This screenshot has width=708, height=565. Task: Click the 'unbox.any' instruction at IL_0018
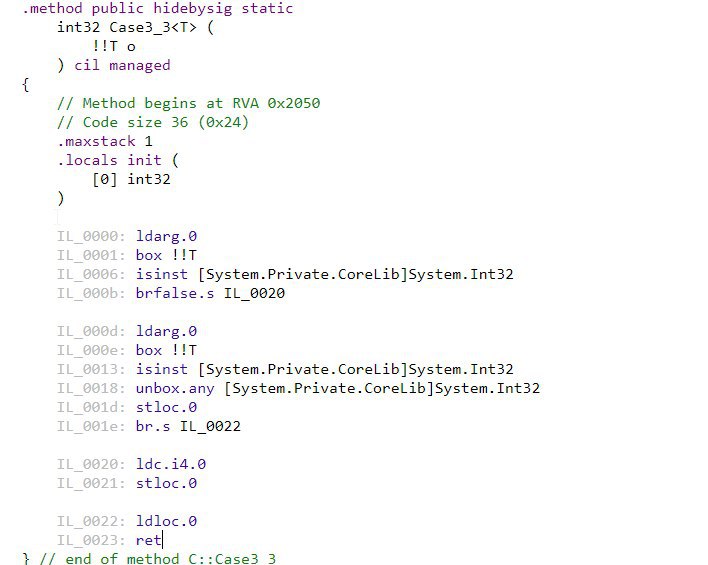point(338,388)
